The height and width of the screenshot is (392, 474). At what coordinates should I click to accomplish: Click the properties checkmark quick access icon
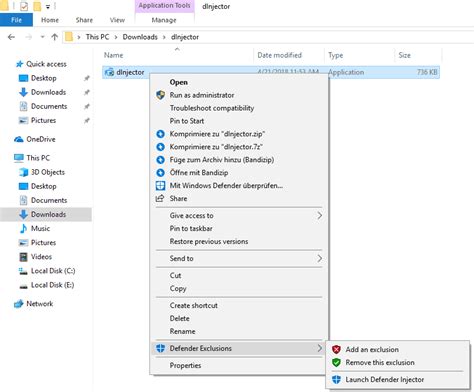pos(24,6)
